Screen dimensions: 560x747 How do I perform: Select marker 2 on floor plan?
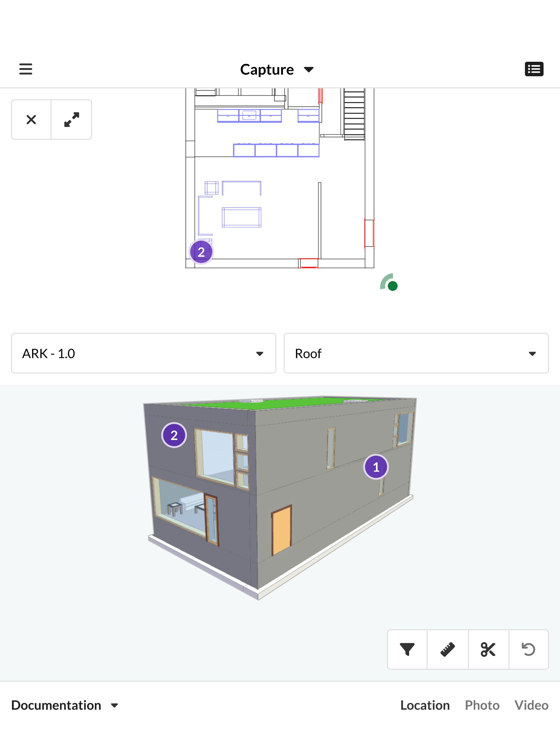(201, 252)
